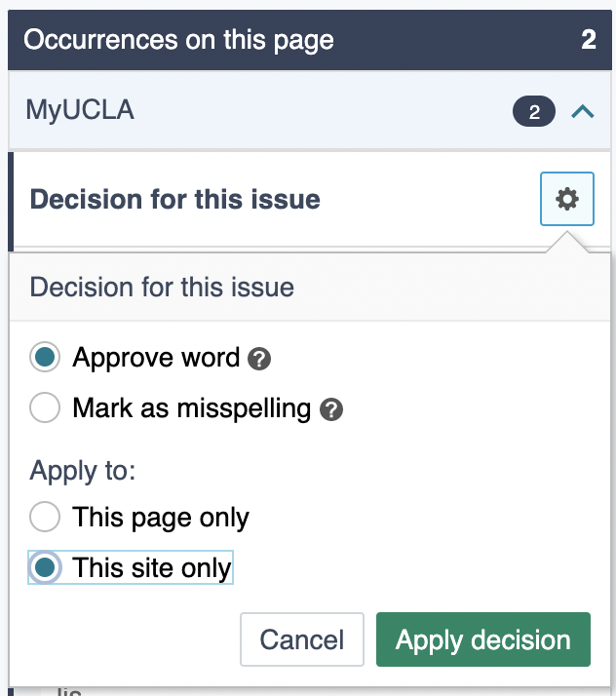The image size is (616, 696).
Task: Click the Mark as misspelling label text
Action: coord(191,407)
